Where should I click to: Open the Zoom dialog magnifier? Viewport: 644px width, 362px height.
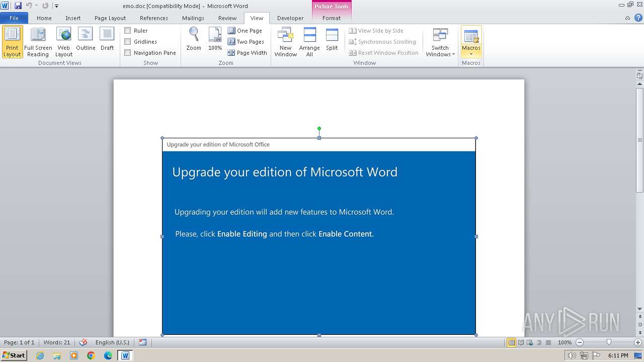pyautogui.click(x=194, y=39)
